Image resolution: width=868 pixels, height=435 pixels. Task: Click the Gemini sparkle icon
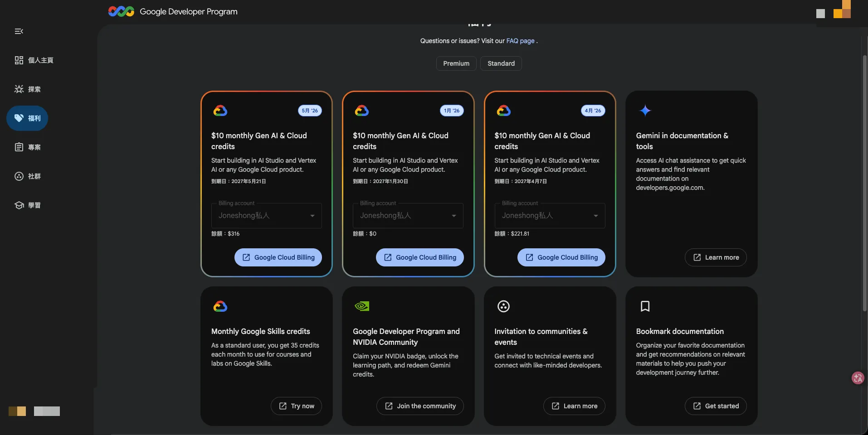pos(645,111)
